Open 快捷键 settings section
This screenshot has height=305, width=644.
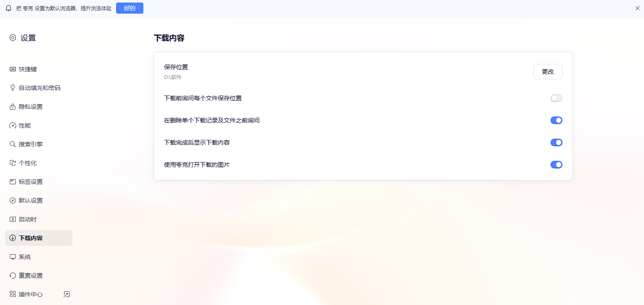[39, 69]
